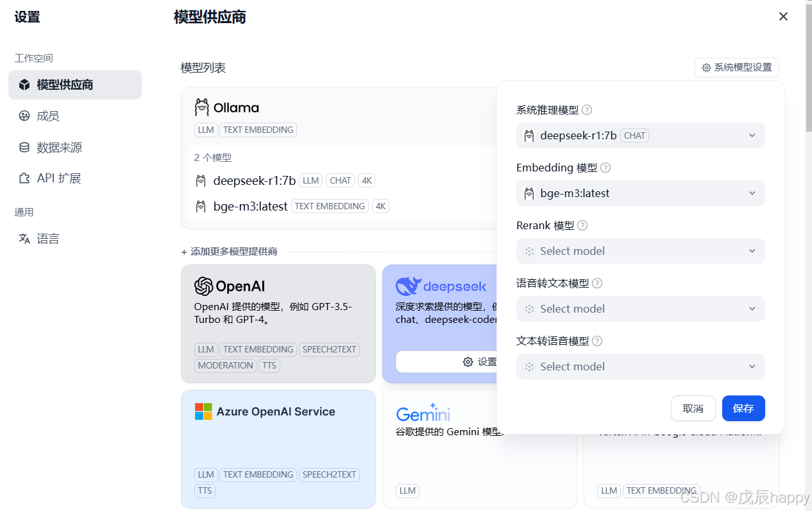This screenshot has height=511, width=812.
Task: Click help icon next to Embedding 模型
Action: point(605,168)
